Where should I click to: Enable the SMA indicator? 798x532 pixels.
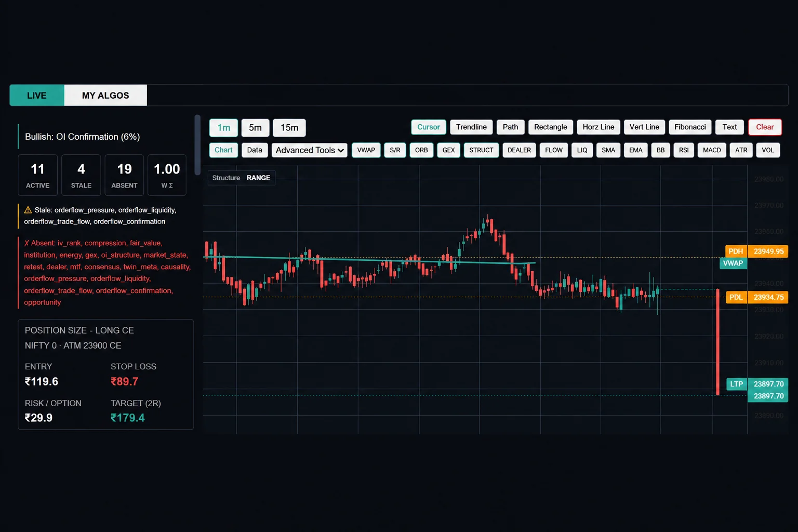608,150
